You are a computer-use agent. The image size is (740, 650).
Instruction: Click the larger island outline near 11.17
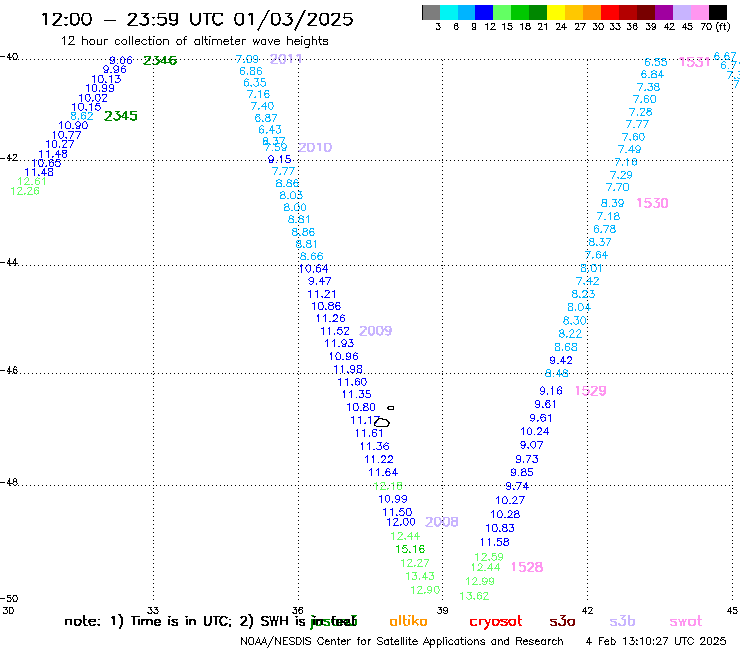(382, 422)
